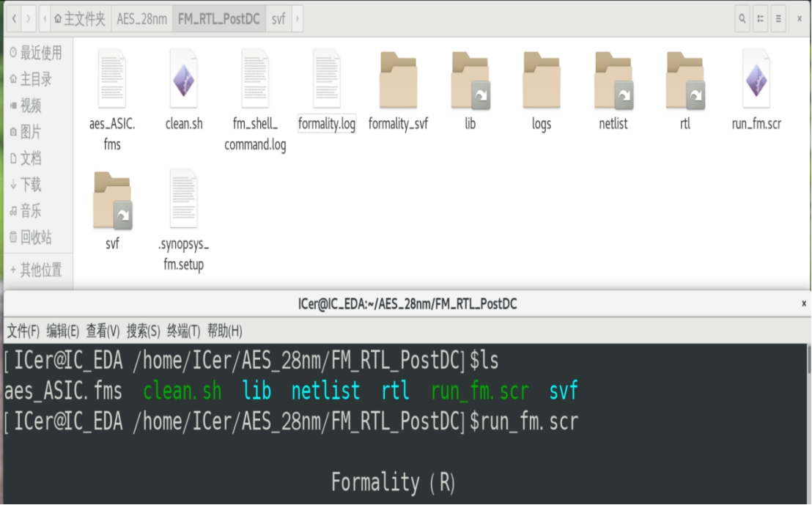Open the logs folder icon
The height and width of the screenshot is (505, 812).
coord(541,80)
